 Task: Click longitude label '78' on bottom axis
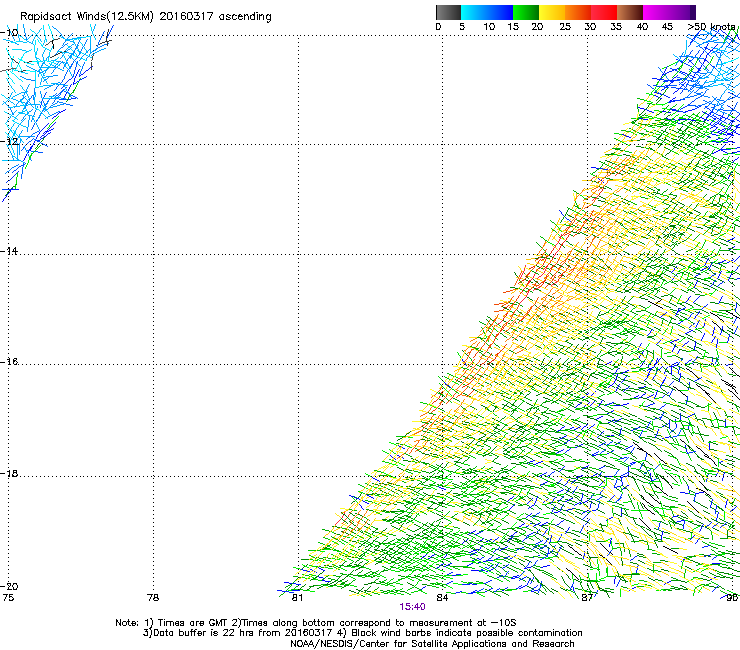click(x=153, y=598)
